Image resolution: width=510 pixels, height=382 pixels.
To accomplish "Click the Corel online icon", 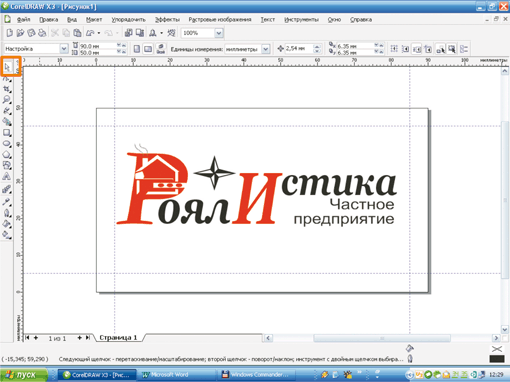I will click(x=171, y=33).
